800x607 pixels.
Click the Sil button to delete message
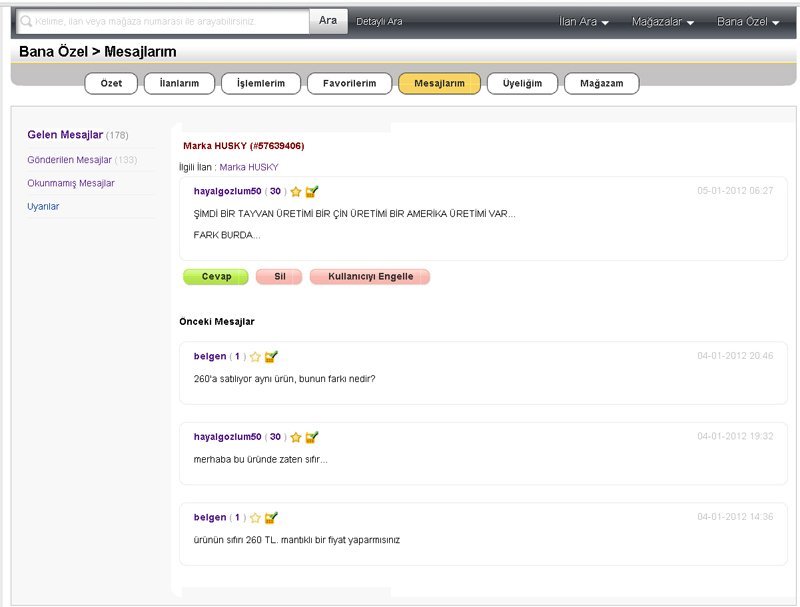[279, 277]
